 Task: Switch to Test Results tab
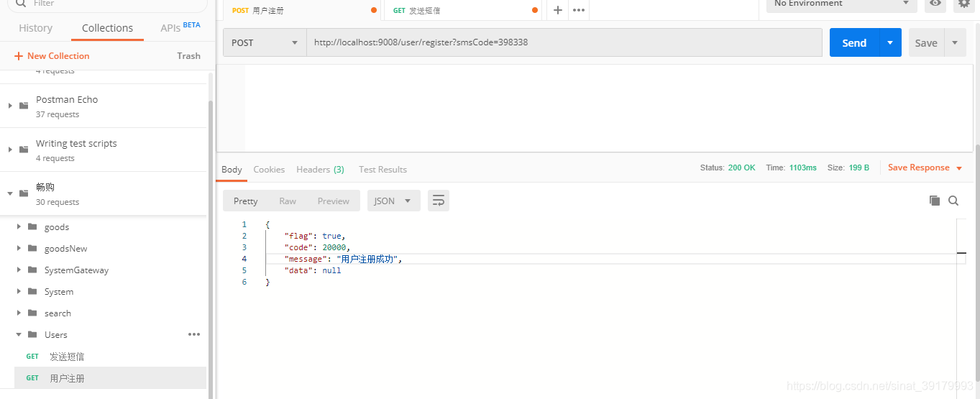383,170
